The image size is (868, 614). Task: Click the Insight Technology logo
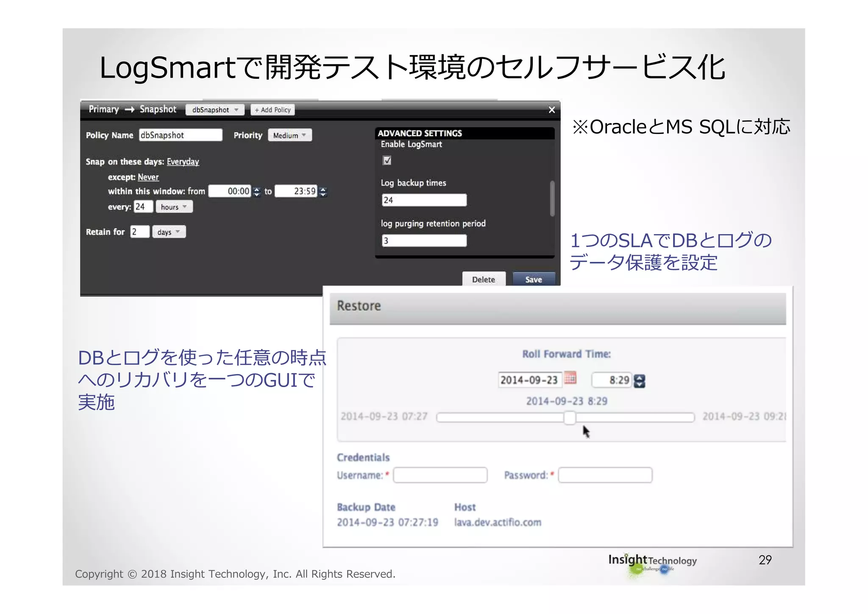[653, 564]
